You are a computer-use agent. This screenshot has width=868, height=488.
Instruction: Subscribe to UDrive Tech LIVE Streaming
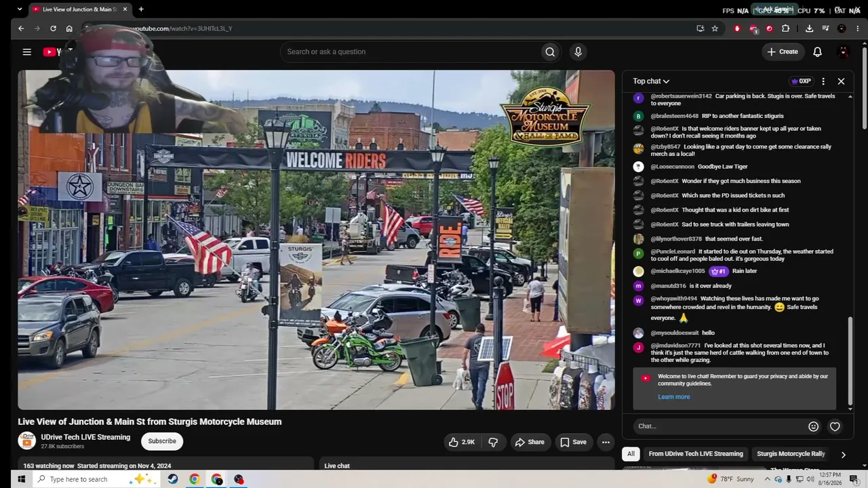coord(162,441)
